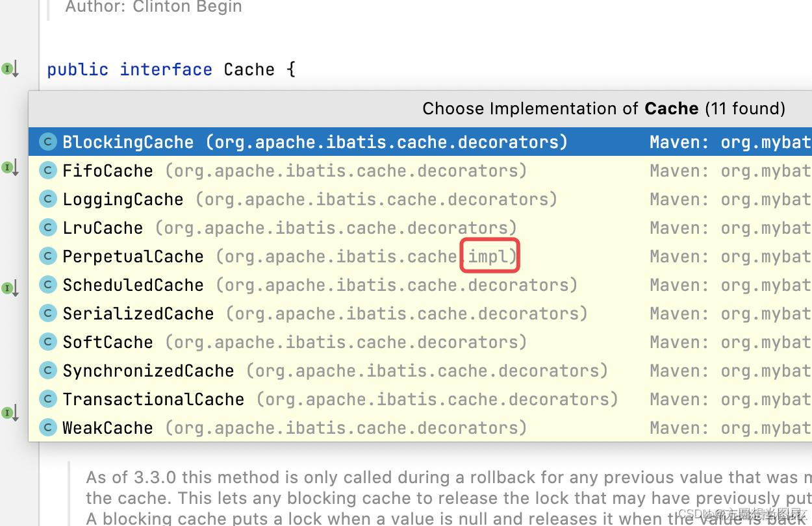This screenshot has width=812, height=526.
Task: Click the interface keyword in the code
Action: (166, 69)
